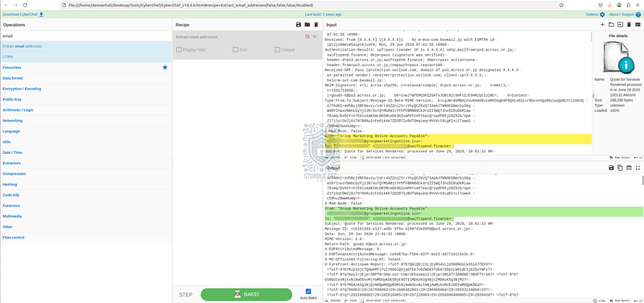The width and height of the screenshot is (644, 303).
Task: Open browser downloads panel
Action: (x=609, y=5)
